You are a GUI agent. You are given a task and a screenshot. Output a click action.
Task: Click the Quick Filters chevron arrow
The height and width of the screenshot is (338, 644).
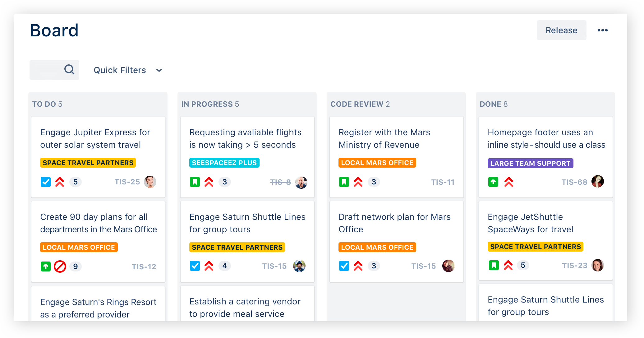(x=159, y=70)
